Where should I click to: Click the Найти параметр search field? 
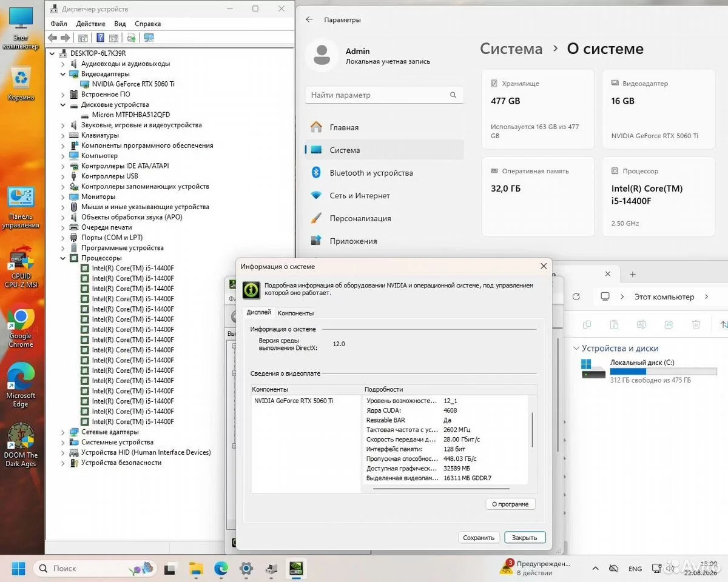tap(385, 95)
